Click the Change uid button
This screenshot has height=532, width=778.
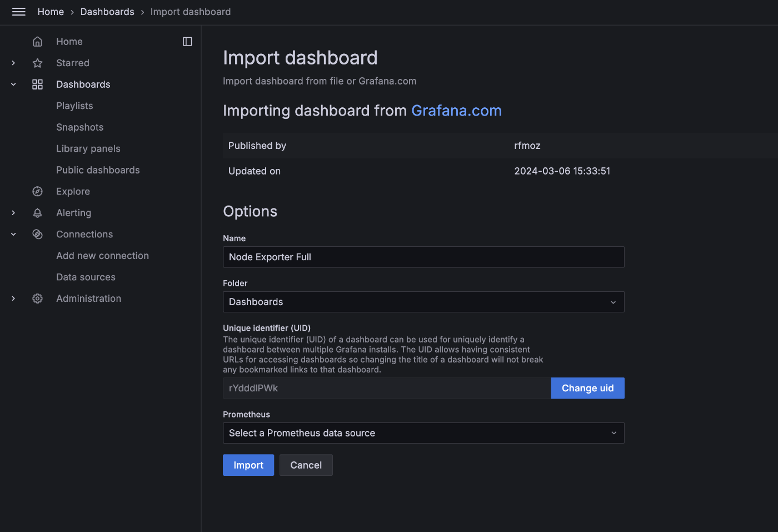[587, 388]
